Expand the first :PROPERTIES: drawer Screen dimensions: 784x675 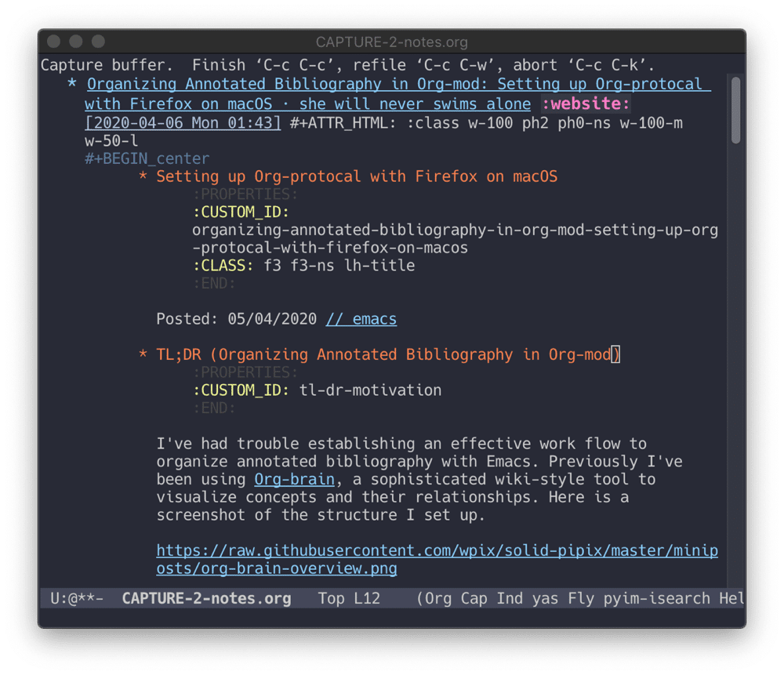click(x=245, y=194)
